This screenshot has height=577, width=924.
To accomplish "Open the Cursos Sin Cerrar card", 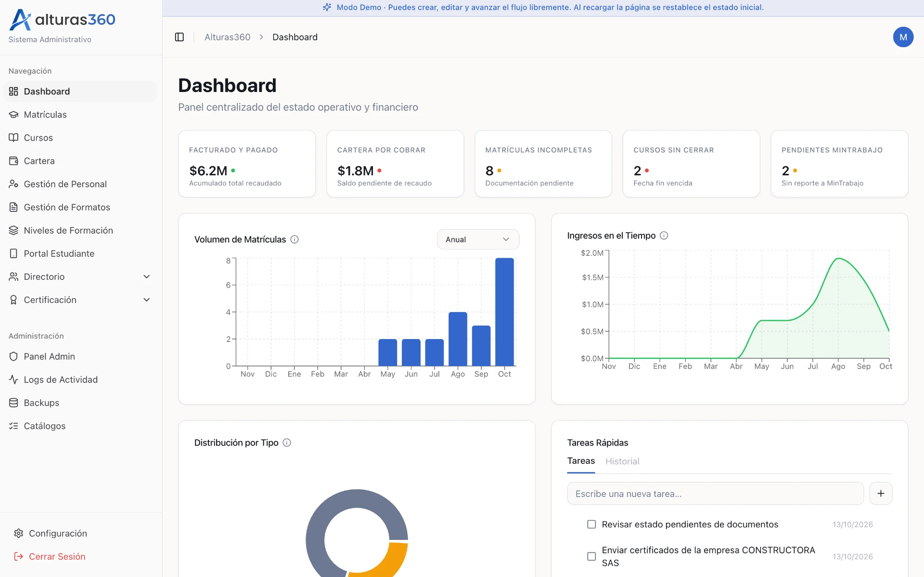I will click(x=691, y=164).
